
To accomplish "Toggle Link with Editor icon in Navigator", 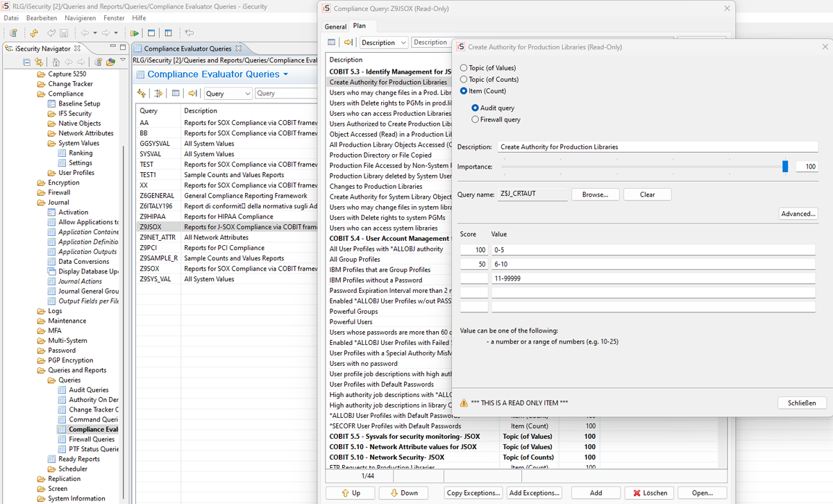I will [x=39, y=62].
